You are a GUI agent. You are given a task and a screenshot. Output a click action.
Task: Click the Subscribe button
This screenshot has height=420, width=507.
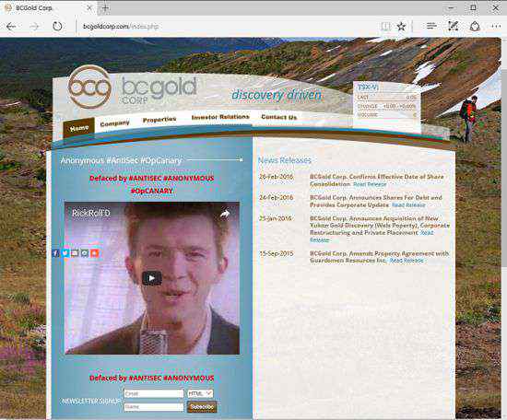point(202,407)
